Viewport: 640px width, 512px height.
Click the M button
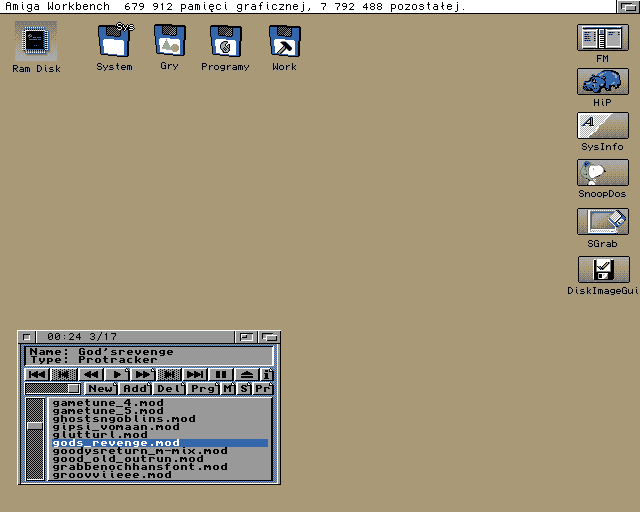(x=228, y=389)
